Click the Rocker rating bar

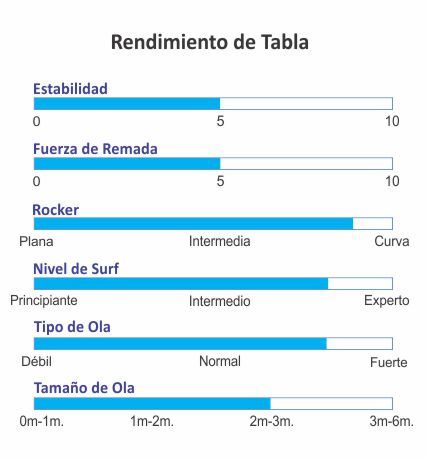click(x=213, y=224)
